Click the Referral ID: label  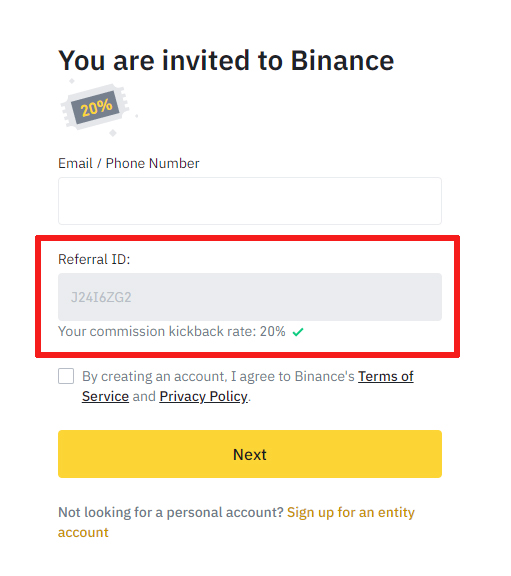click(x=94, y=259)
